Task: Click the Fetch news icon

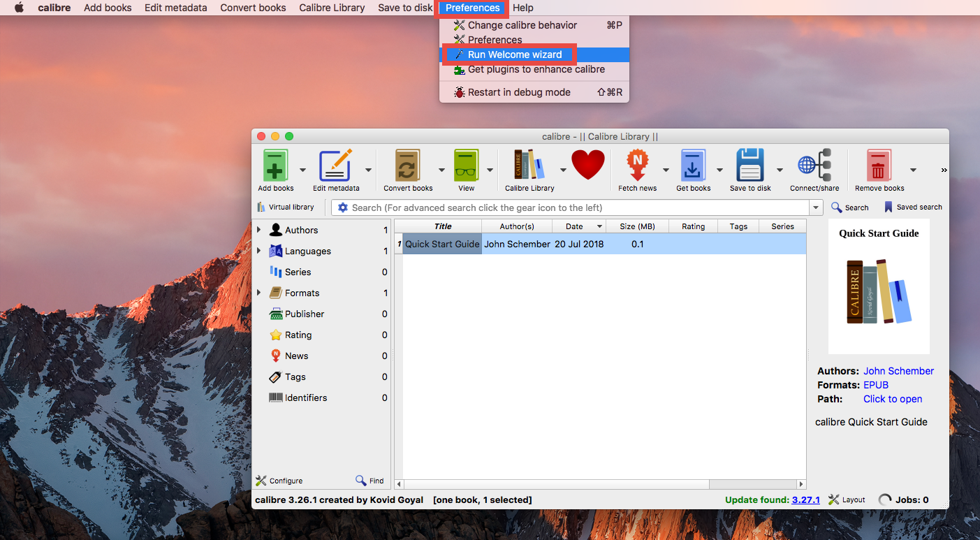Action: tap(637, 166)
